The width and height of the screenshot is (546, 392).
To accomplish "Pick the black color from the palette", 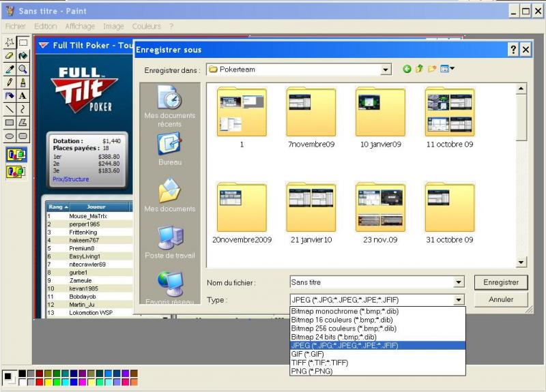I will [22, 374].
